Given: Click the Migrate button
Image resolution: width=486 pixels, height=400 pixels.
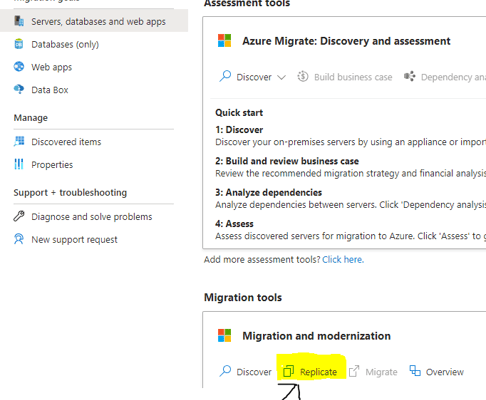Looking at the screenshot, I should (373, 371).
